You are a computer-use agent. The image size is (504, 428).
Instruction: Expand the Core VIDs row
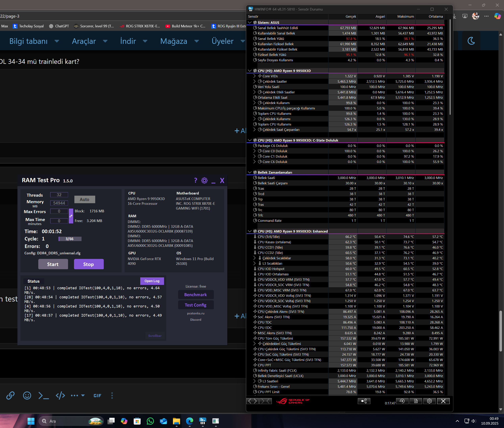[x=254, y=76]
